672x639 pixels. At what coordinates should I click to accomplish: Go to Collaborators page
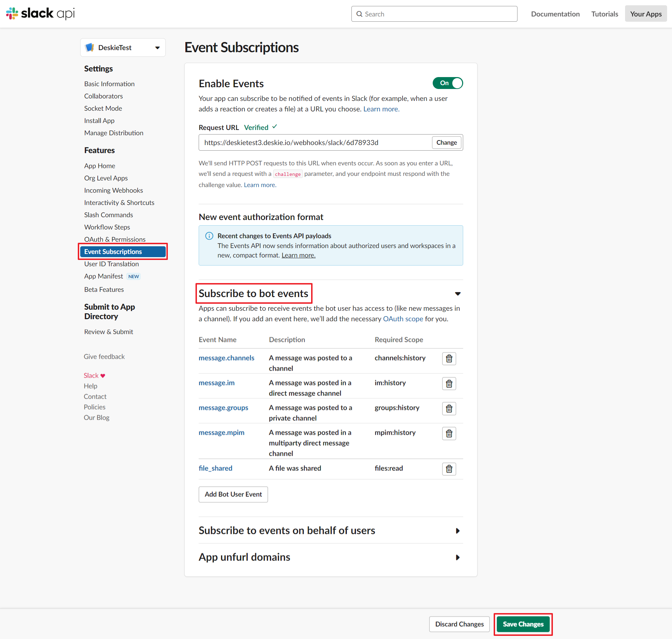coord(103,96)
